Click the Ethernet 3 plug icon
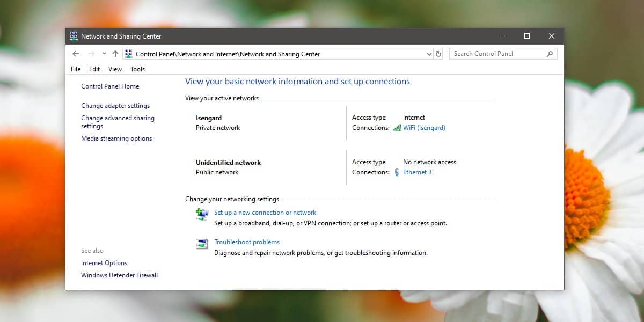 click(397, 172)
